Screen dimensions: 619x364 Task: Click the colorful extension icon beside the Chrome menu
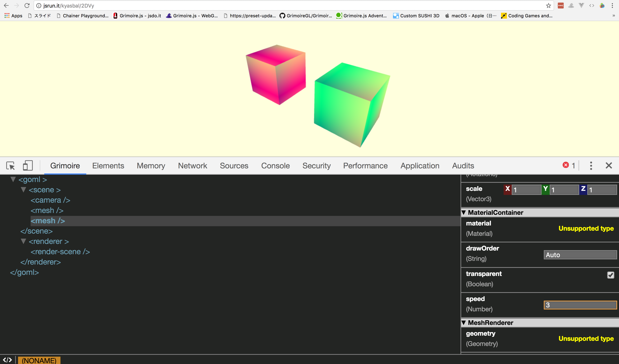pyautogui.click(x=602, y=5)
